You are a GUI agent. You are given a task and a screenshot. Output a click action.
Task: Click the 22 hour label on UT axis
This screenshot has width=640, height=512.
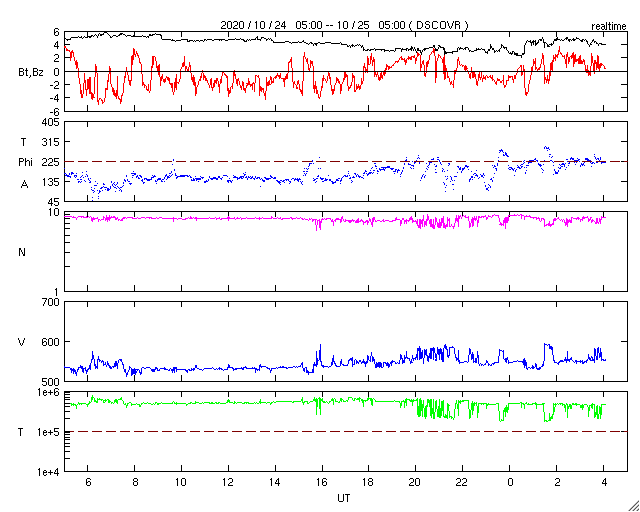pos(462,482)
